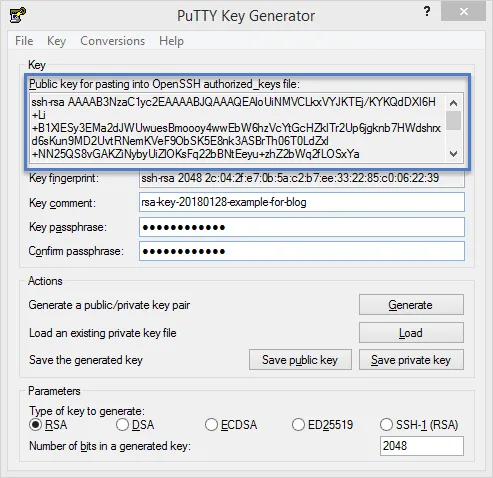The width and height of the screenshot is (493, 478).
Task: Click 'Load an existing private key file' text
Action: 103,333
